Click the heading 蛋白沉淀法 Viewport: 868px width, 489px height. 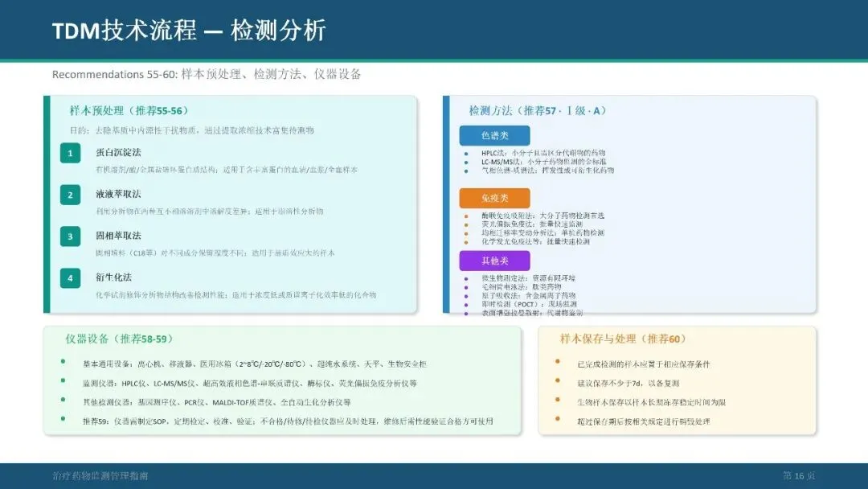(x=118, y=152)
